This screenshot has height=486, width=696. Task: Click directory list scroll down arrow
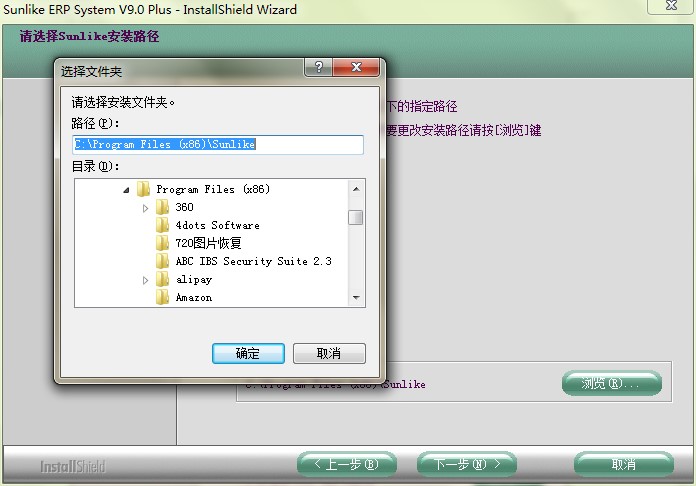(x=356, y=297)
